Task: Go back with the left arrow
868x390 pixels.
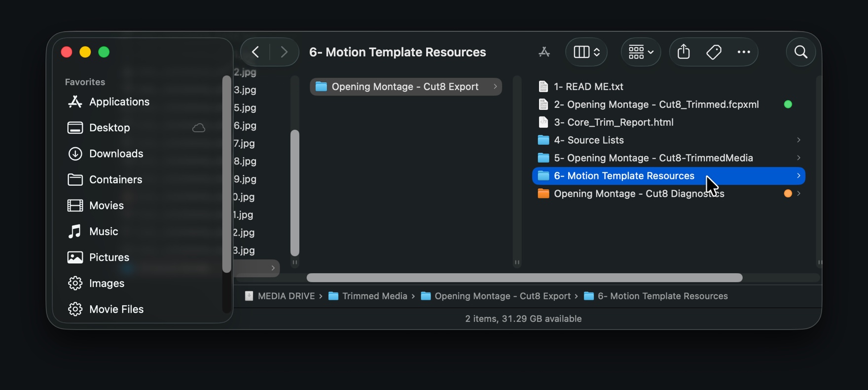Action: pos(255,52)
